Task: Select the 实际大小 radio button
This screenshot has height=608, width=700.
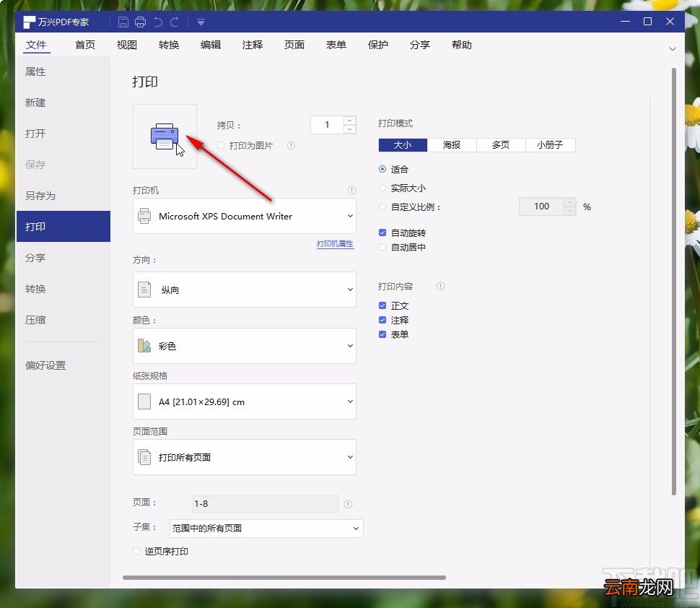Action: coord(382,188)
